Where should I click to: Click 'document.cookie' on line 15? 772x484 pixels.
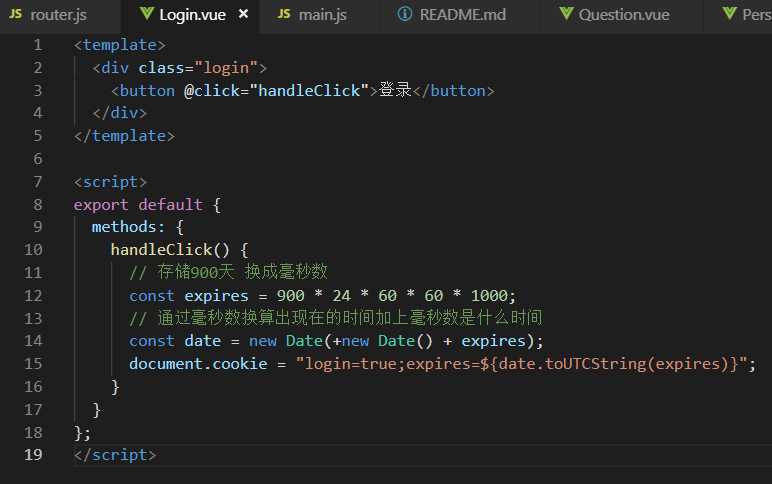[x=198, y=364]
